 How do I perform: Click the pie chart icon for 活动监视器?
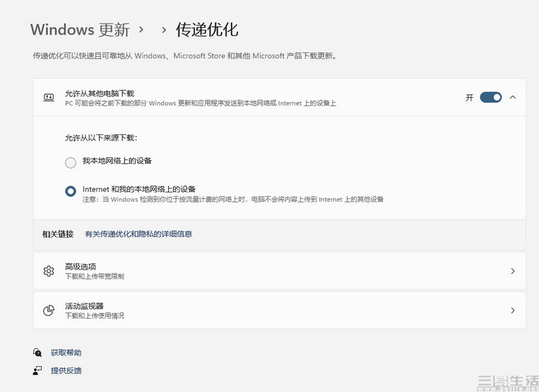coord(49,311)
